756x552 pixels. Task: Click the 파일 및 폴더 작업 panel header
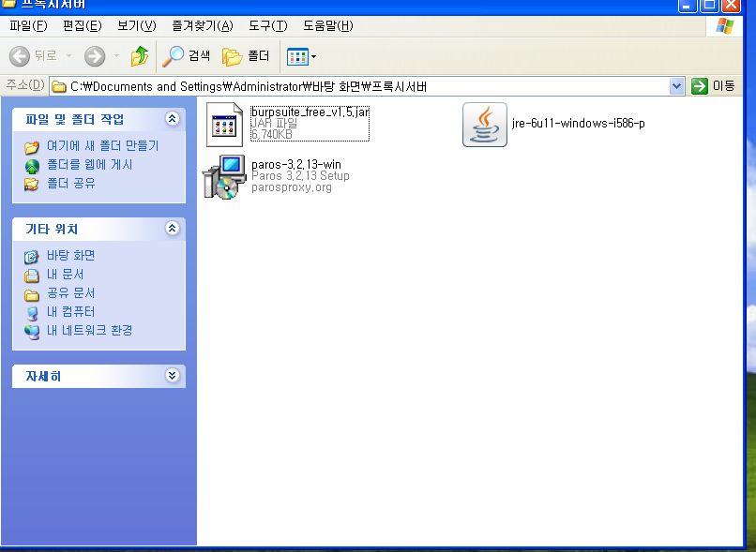point(98,119)
